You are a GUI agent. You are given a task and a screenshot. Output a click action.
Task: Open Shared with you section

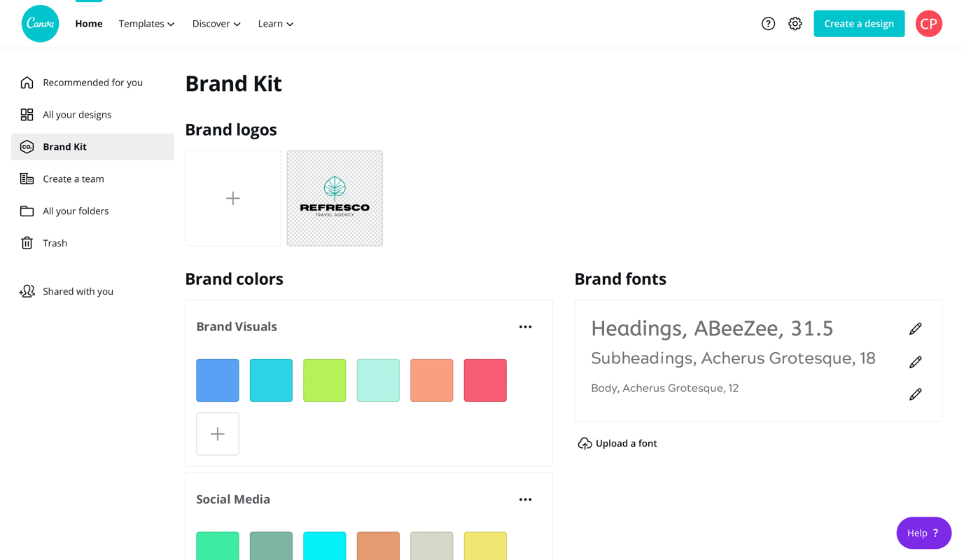point(78,291)
